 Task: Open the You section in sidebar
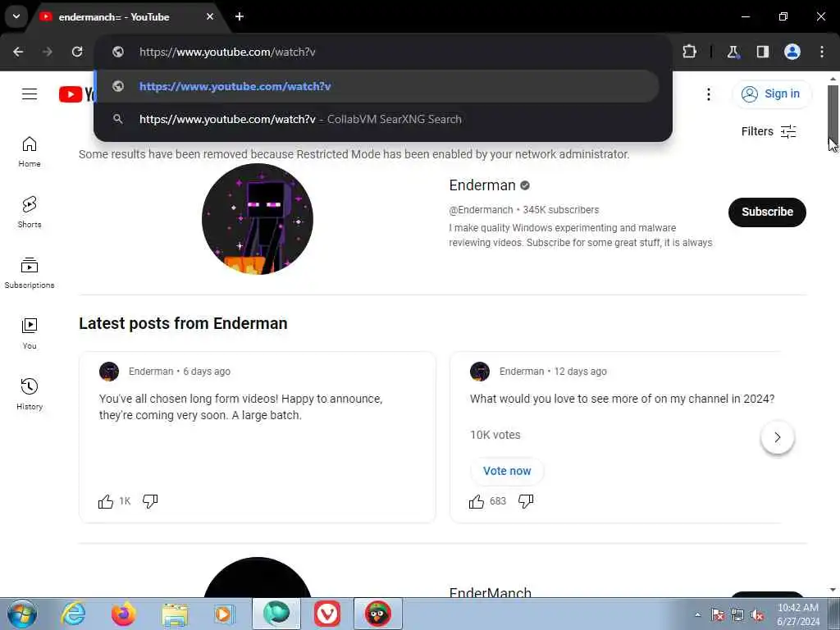coord(30,333)
